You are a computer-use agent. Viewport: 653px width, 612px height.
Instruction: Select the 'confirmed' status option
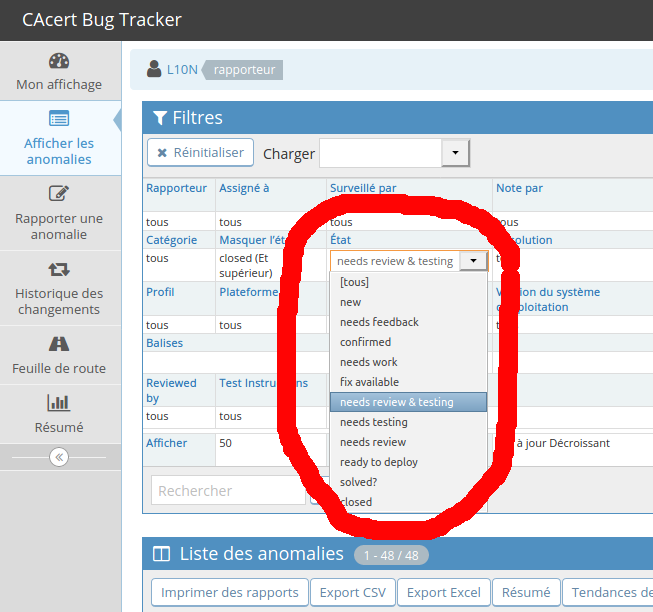tap(365, 342)
